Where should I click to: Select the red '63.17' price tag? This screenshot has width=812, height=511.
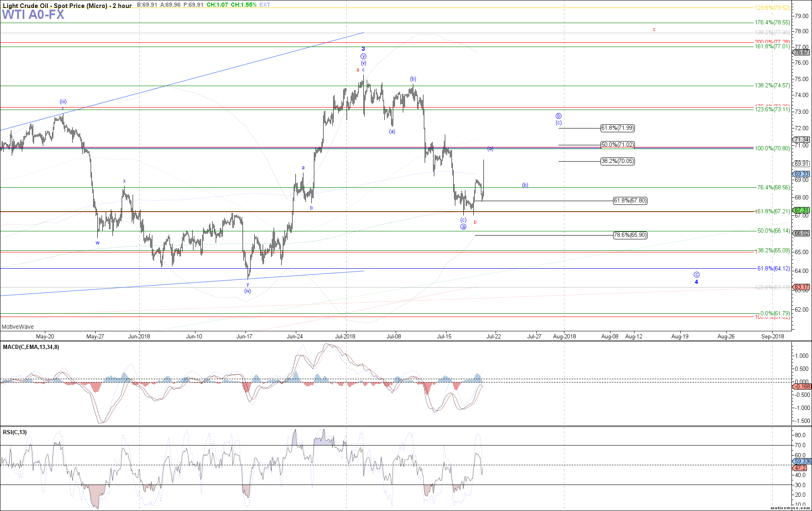click(x=802, y=287)
